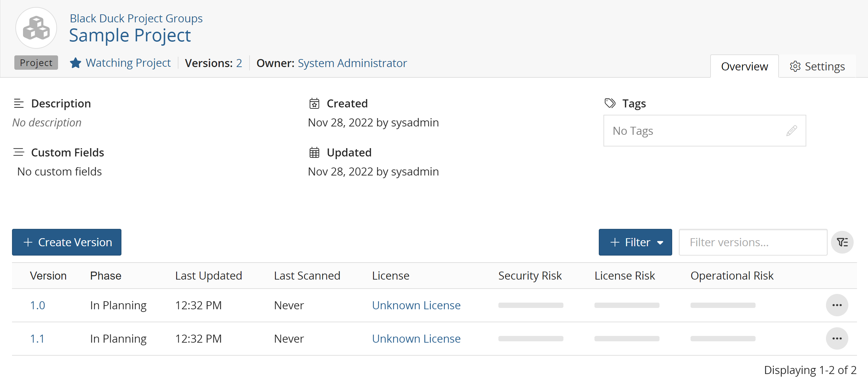Viewport: 868px width, 379px height.
Task: Open the Black Duck Project Groups link
Action: tap(136, 18)
